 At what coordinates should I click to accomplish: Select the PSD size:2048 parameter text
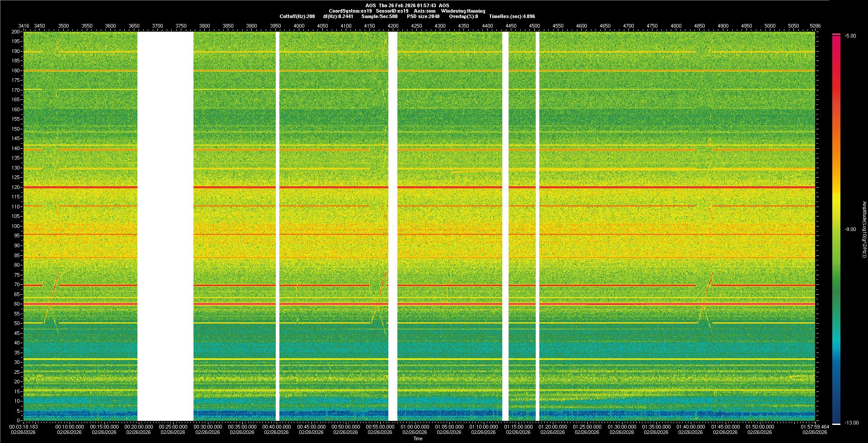pos(423,17)
